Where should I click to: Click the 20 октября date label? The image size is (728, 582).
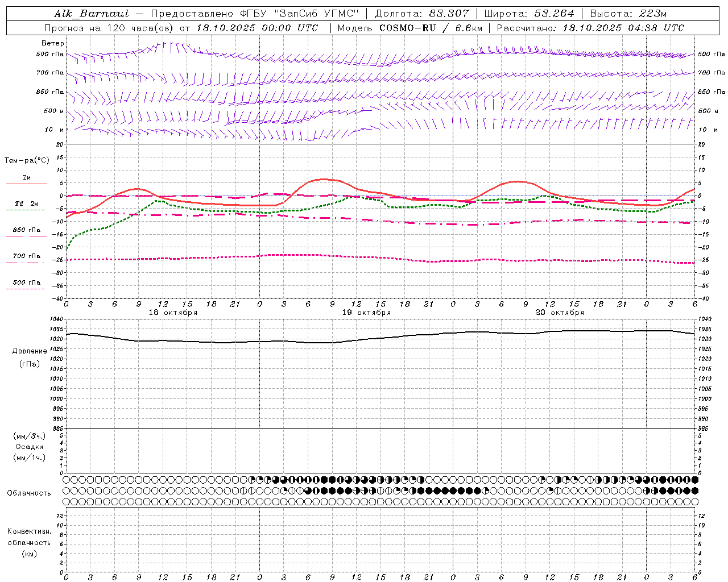point(560,313)
